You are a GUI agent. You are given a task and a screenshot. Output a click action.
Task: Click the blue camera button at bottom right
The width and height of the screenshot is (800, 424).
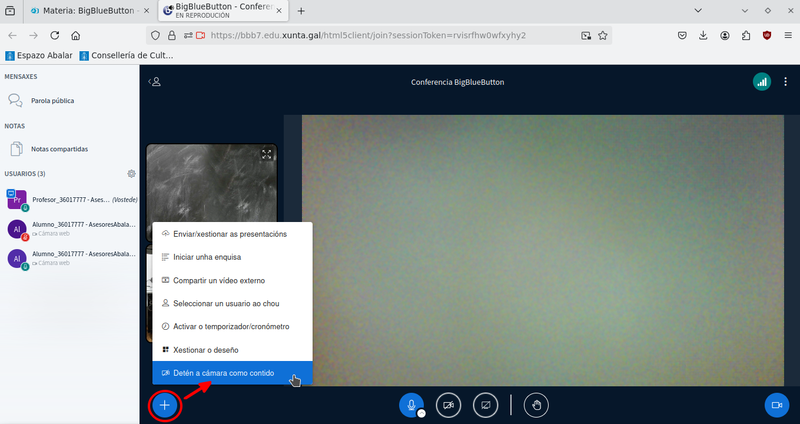pyautogui.click(x=775, y=405)
